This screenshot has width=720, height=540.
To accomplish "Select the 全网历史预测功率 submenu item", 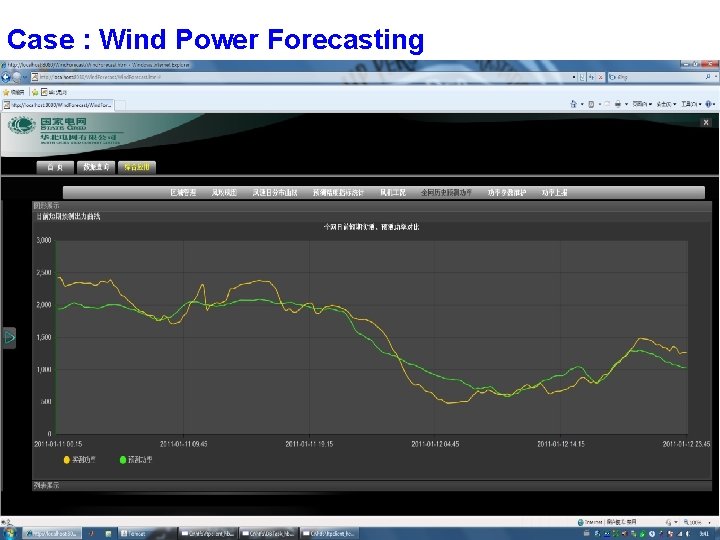I will 446,192.
